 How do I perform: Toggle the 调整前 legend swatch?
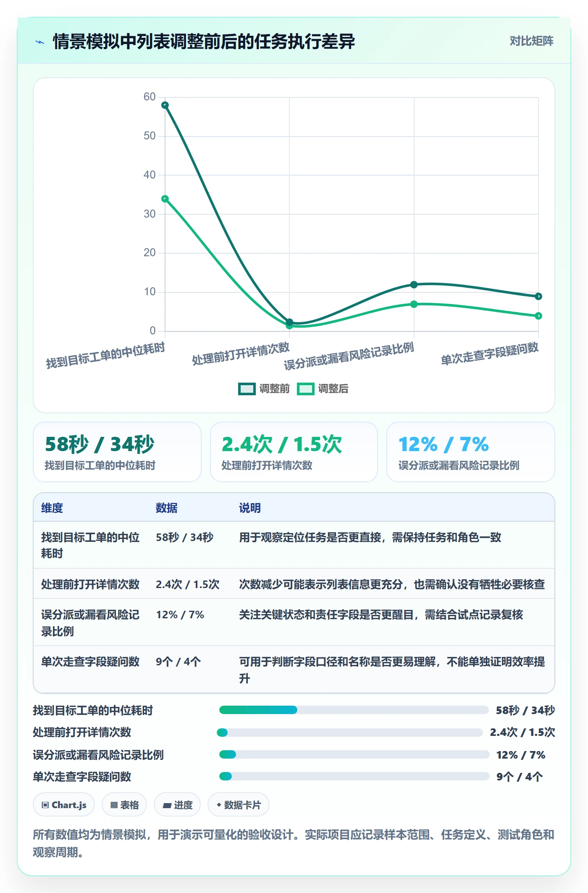pos(247,389)
